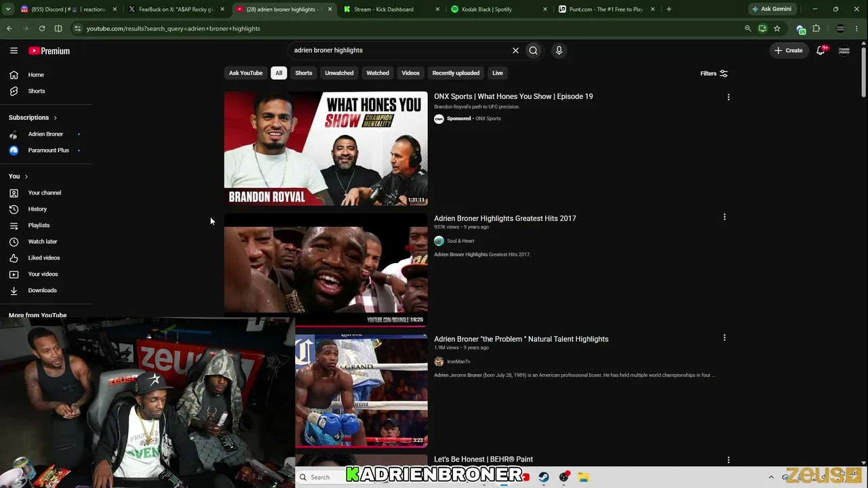Open Watch later list

42,241
